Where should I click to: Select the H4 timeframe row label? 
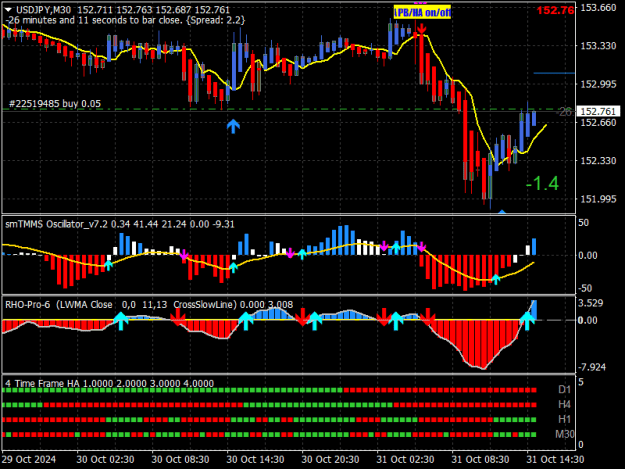[x=564, y=405]
